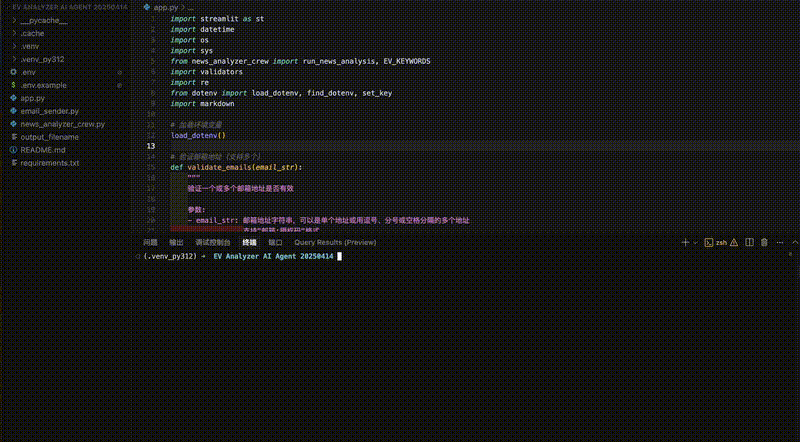The image size is (800, 442).
Task: Place cursor on highlighted line 13
Action: tap(485, 146)
